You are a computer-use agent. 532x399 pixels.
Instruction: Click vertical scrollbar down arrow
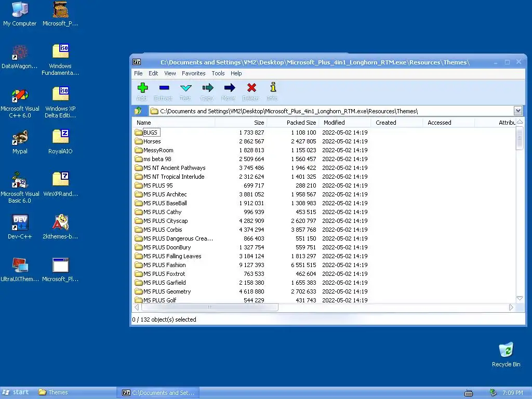520,298
